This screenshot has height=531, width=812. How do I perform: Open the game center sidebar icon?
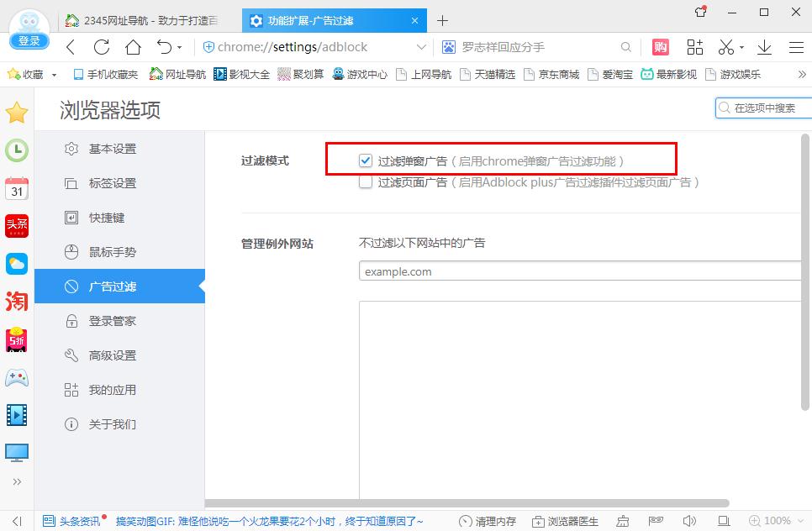coord(17,378)
